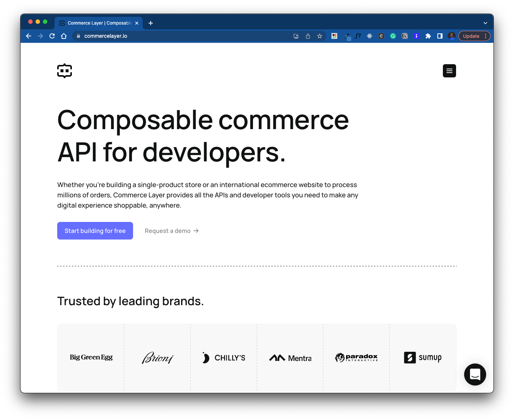Click the Big Green Egg logo
The image size is (514, 420).
91,357
